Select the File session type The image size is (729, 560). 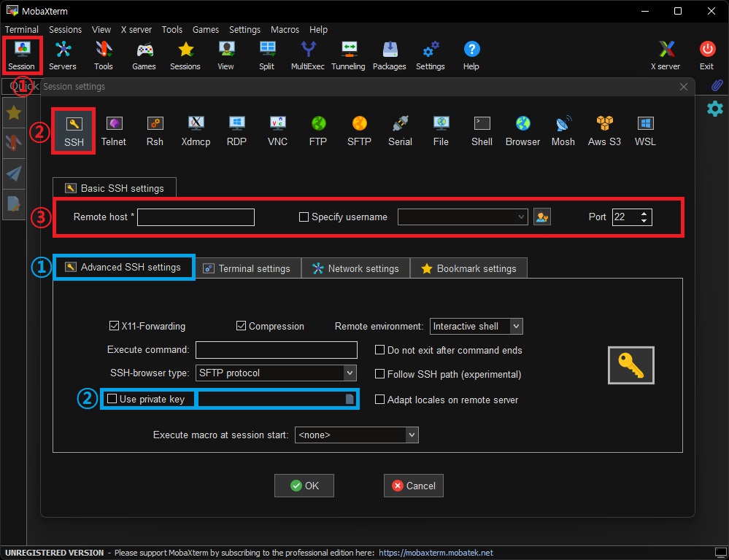pos(441,131)
